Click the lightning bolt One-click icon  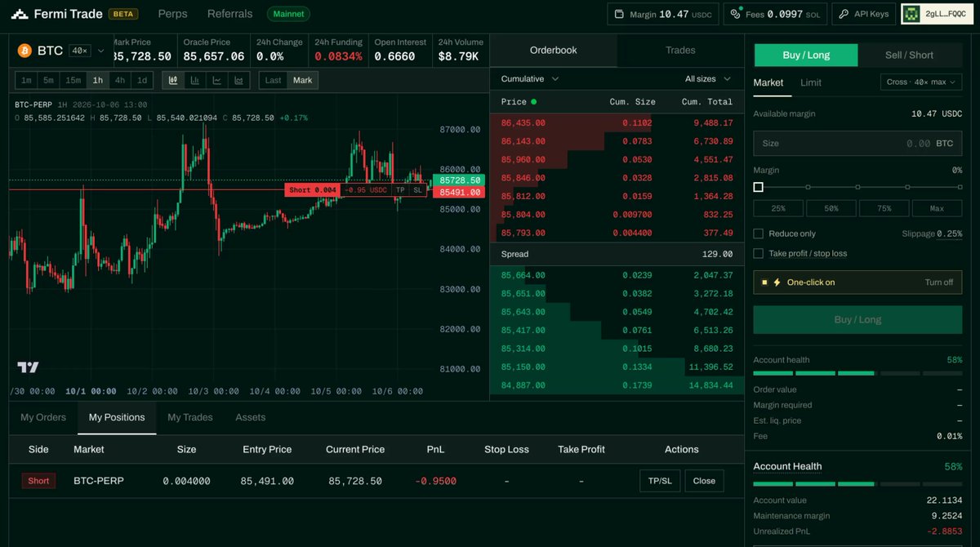point(777,282)
